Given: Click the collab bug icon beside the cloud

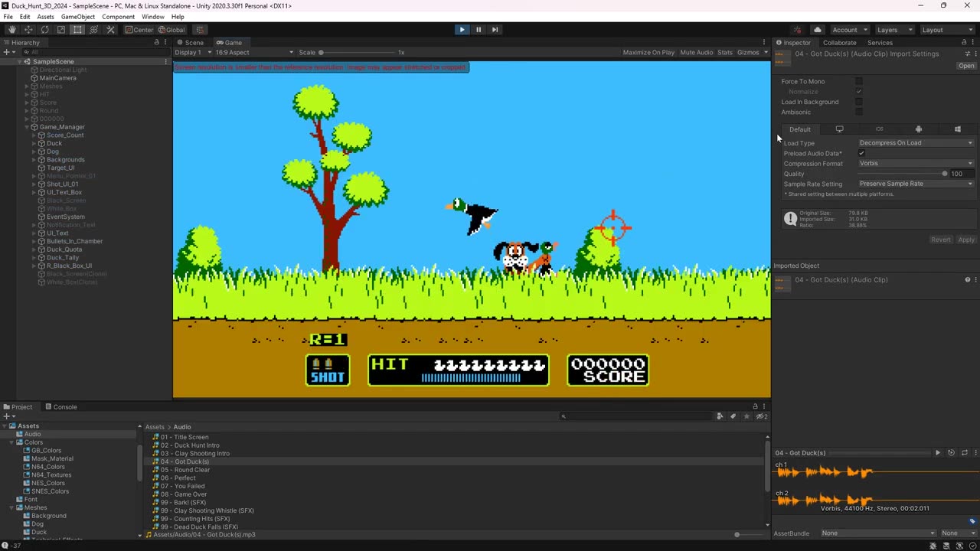Looking at the screenshot, I should click(797, 30).
